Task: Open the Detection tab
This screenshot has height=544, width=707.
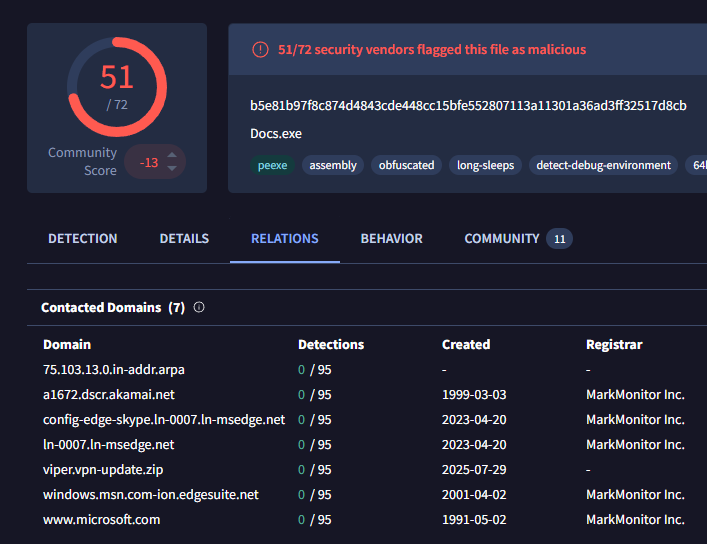Action: coord(83,239)
